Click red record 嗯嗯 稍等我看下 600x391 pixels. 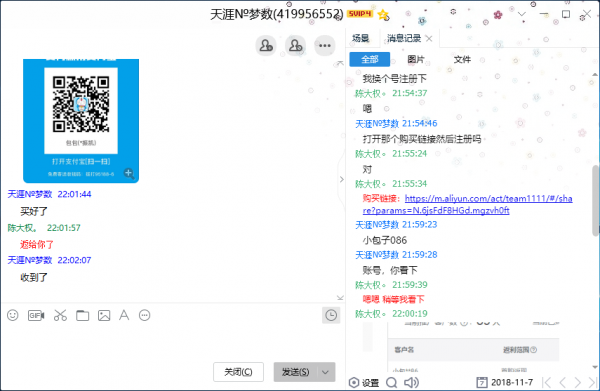393,299
